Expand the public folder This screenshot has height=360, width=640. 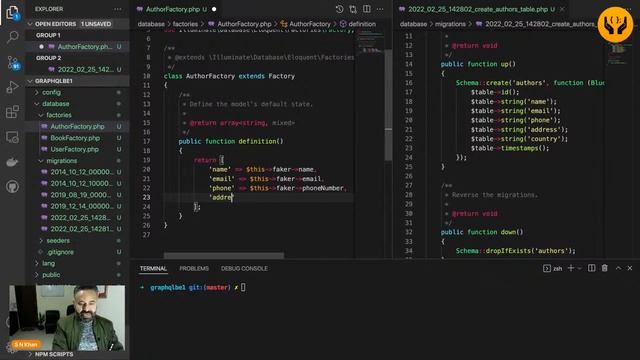tap(51, 275)
